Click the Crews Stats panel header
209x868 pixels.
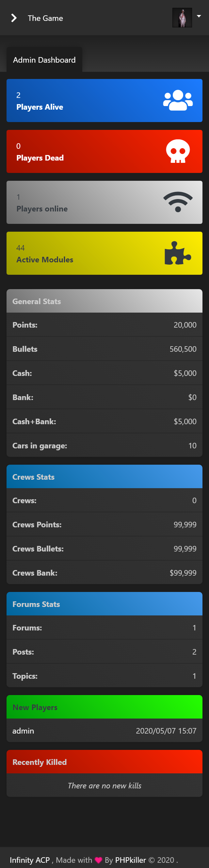click(x=104, y=477)
